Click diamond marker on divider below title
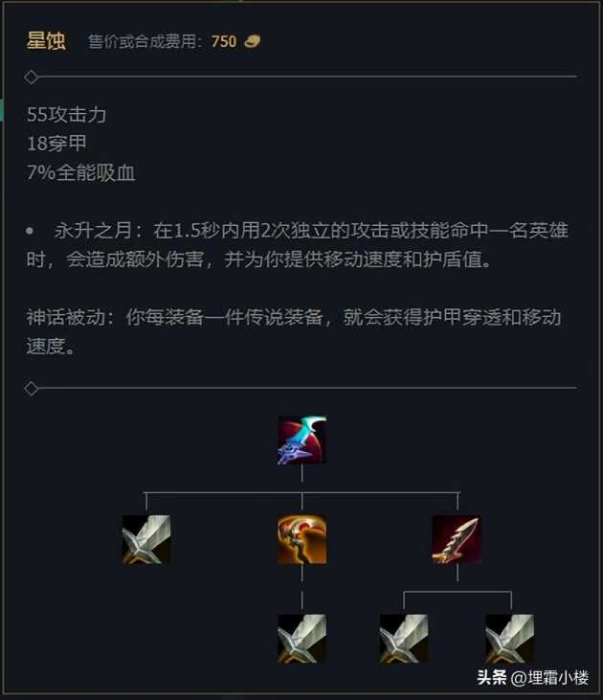 point(32,77)
